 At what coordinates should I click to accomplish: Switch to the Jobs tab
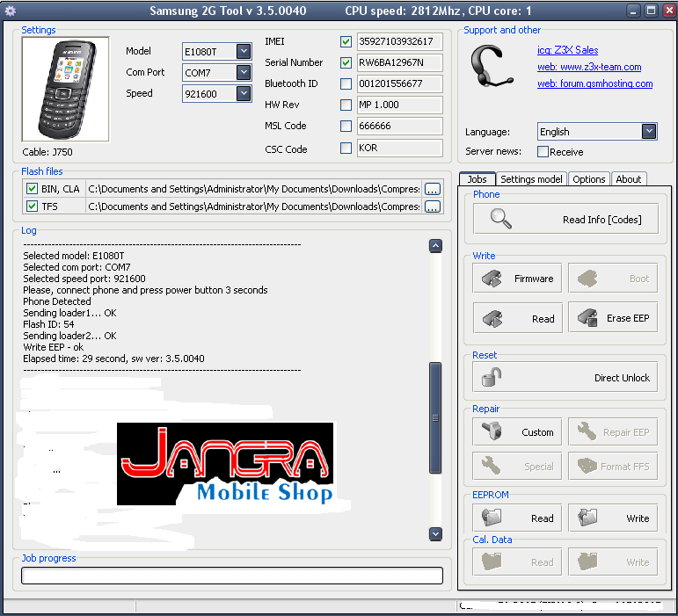pyautogui.click(x=477, y=179)
